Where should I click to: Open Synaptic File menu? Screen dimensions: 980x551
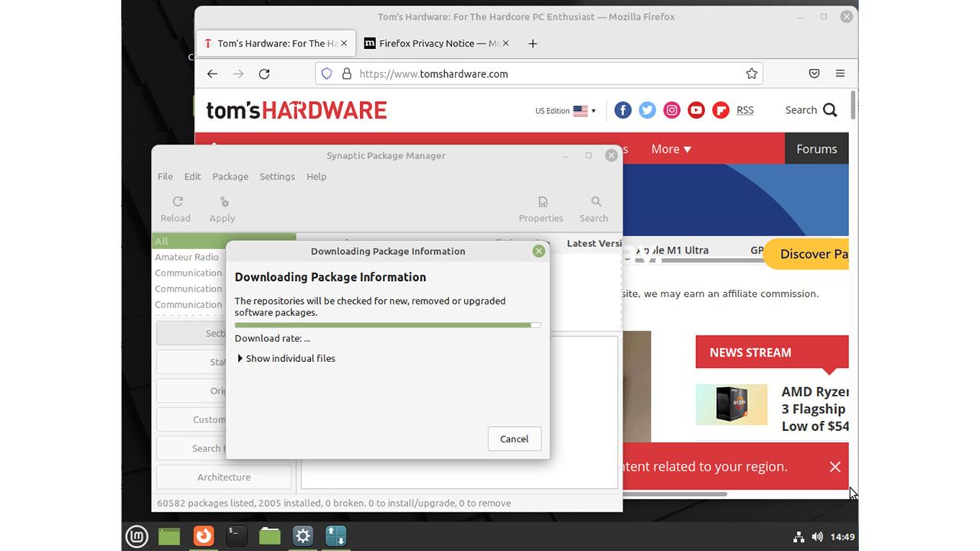pos(165,177)
